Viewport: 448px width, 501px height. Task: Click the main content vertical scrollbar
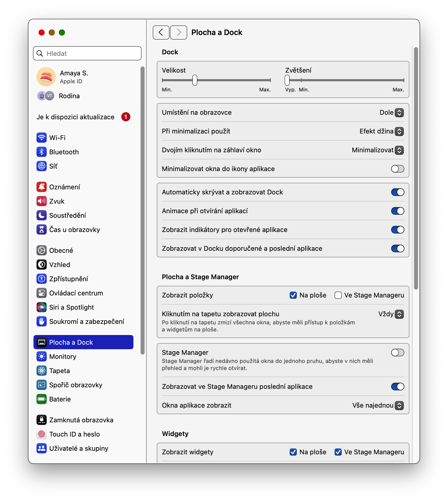[x=416, y=168]
